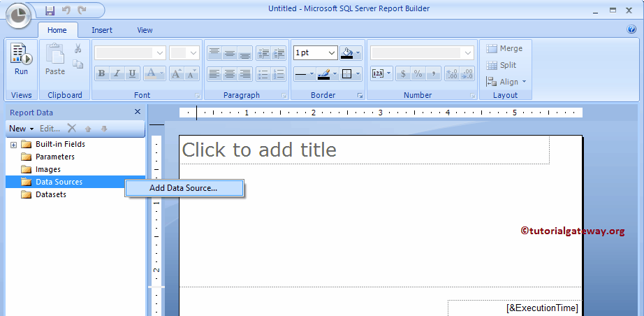Open the New menu in Report Data

pos(22,129)
